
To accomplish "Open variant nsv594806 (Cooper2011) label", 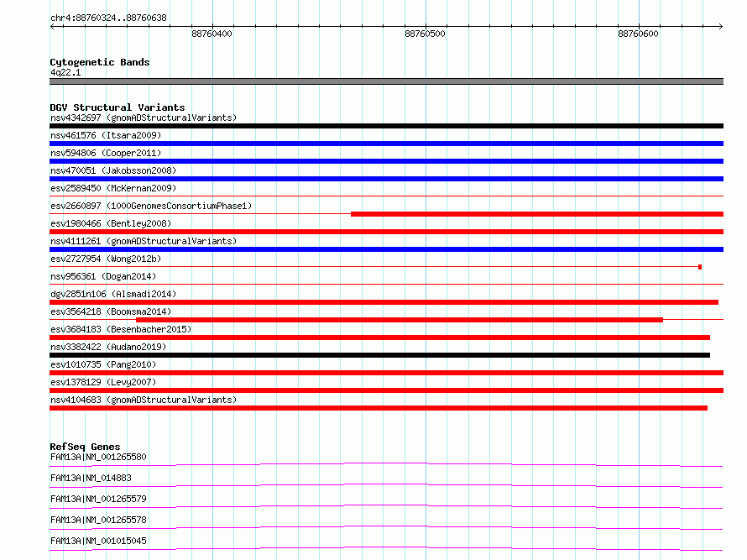I will 106,153.
